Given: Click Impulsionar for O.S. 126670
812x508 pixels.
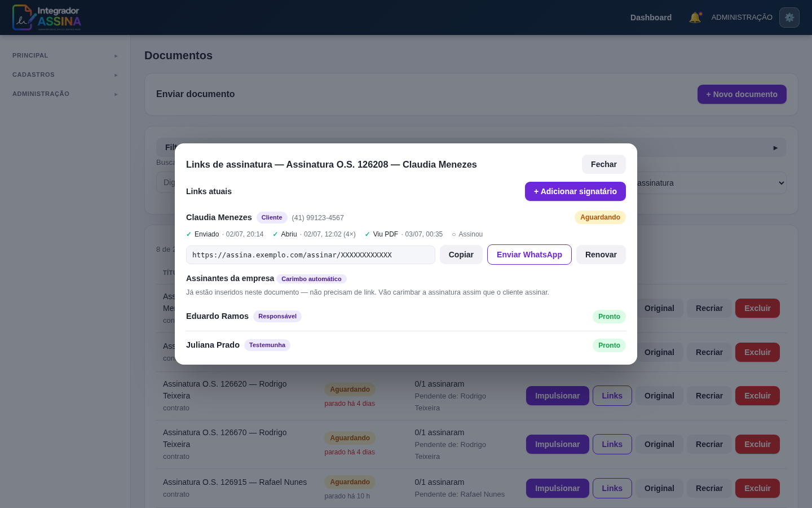Looking at the screenshot, I should point(557,444).
